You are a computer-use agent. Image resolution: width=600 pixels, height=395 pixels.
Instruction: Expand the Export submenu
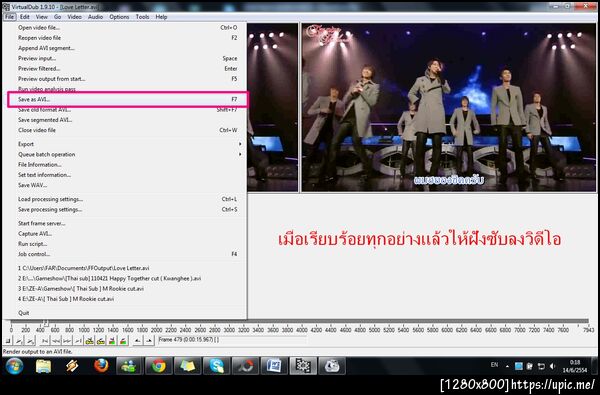tap(127, 144)
